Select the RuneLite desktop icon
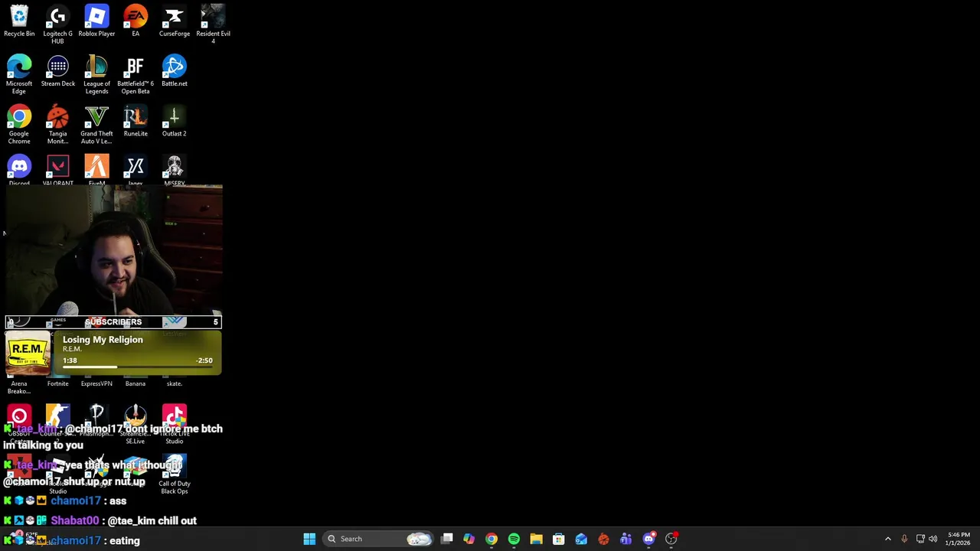The width and height of the screenshot is (980, 551). pyautogui.click(x=136, y=120)
